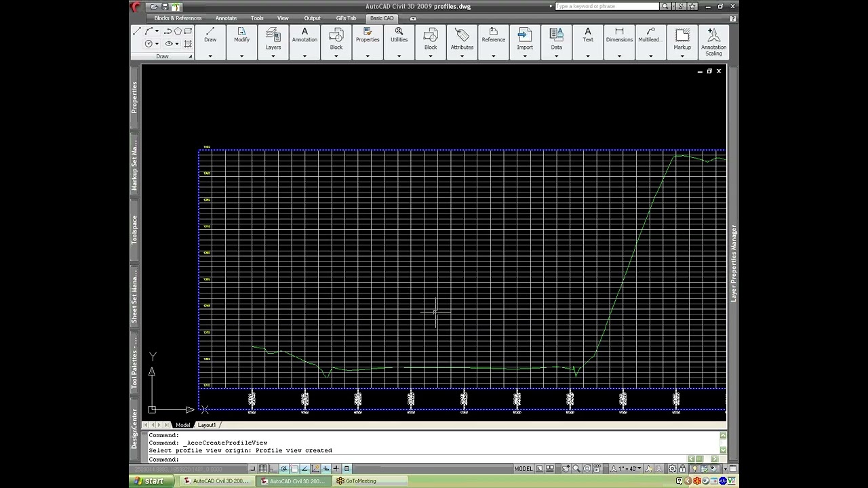868x488 pixels.
Task: Open the Import ribbon panel
Action: pyautogui.click(x=525, y=42)
